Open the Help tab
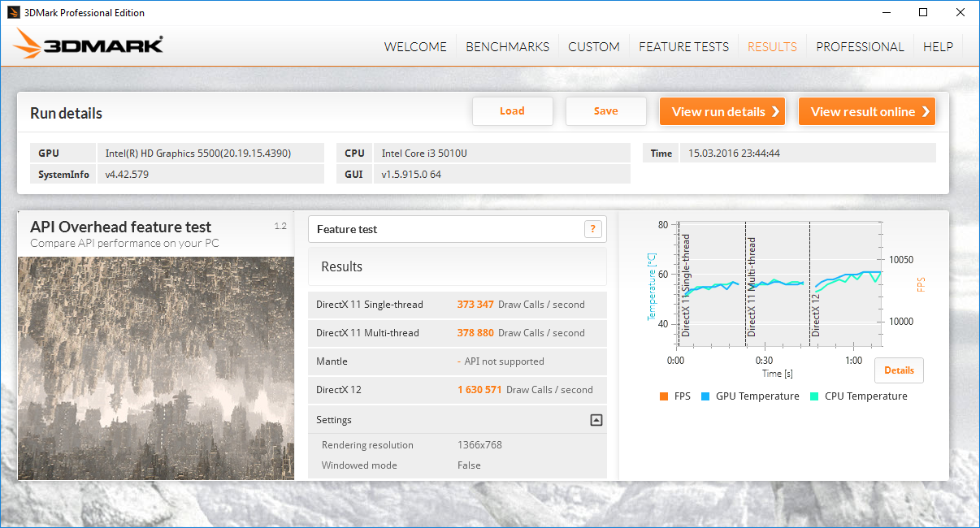Screen dimensions: 980x528 point(938,47)
